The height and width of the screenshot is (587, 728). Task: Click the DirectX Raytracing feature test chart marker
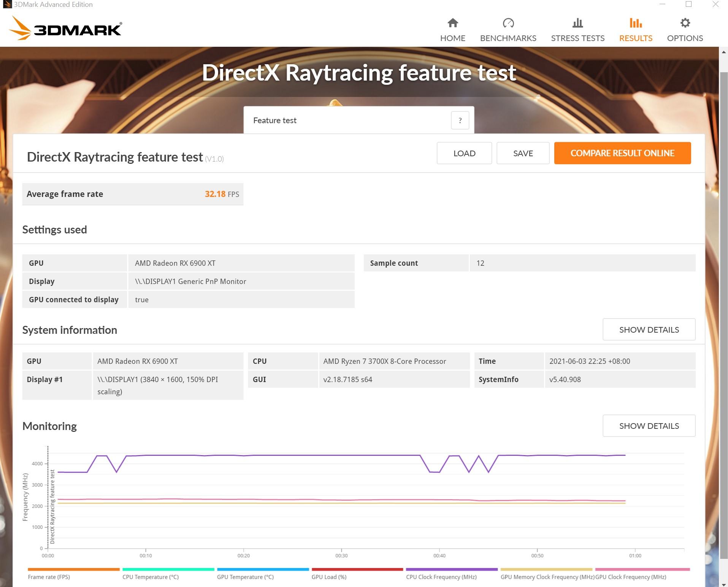click(52, 507)
